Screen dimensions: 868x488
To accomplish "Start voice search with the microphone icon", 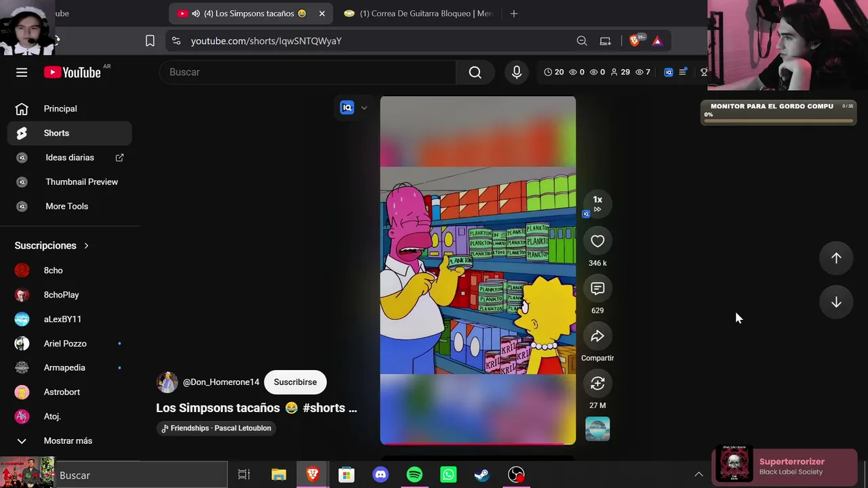I will [517, 73].
